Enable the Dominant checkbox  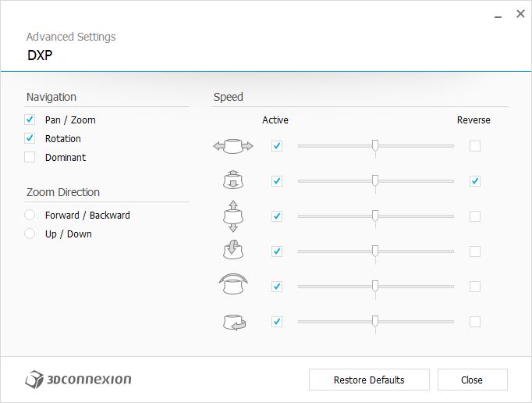30,157
